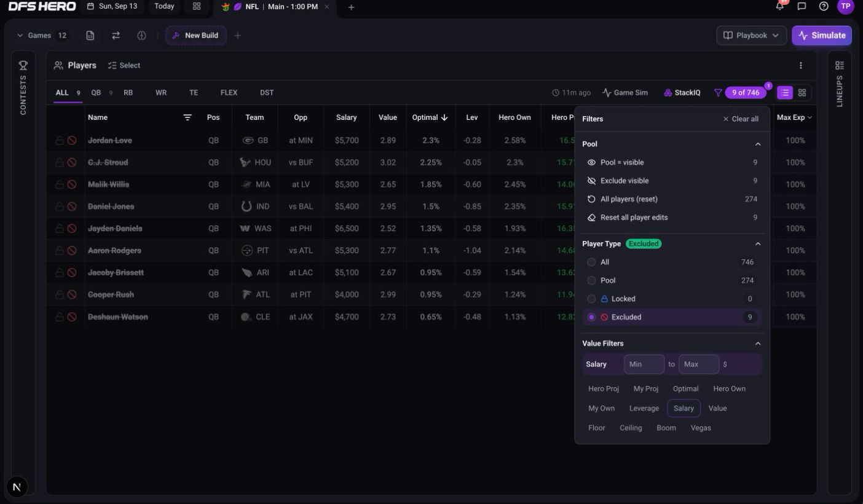Open the Contests trophy sidebar
This screenshot has width=863, height=504.
(23, 65)
